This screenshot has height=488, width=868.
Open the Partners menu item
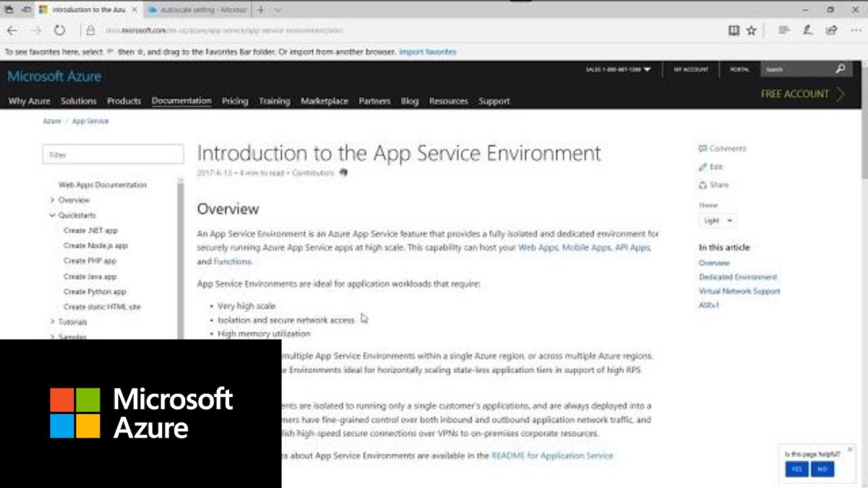coord(374,101)
